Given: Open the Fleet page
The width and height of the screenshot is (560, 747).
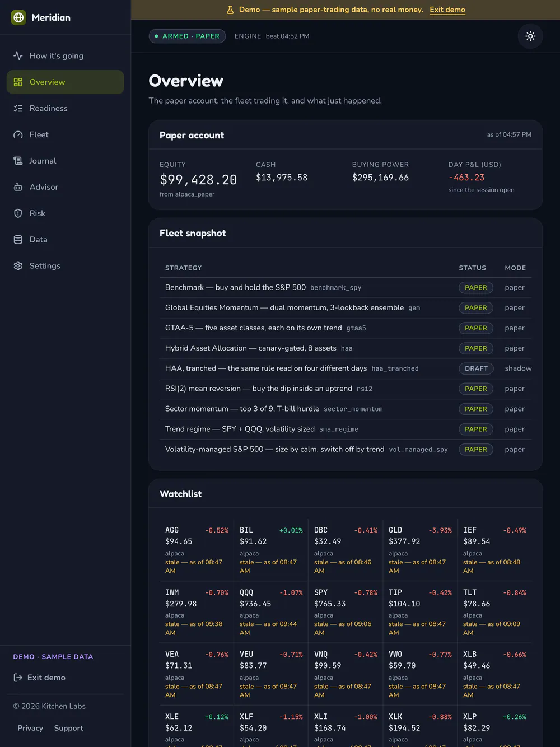Looking at the screenshot, I should 65,135.
